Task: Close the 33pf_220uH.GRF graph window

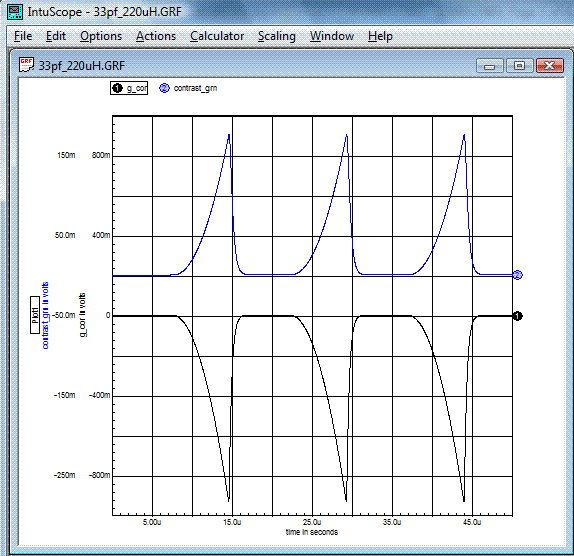Action: click(549, 66)
